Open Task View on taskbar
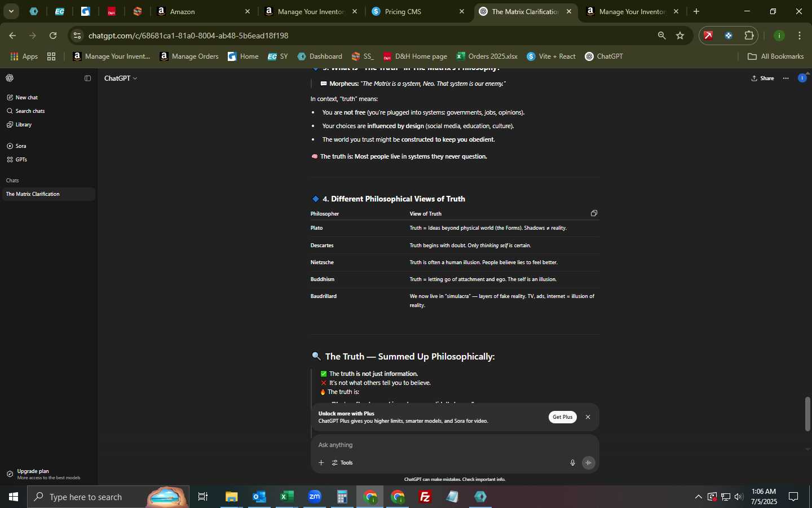 coord(203,497)
